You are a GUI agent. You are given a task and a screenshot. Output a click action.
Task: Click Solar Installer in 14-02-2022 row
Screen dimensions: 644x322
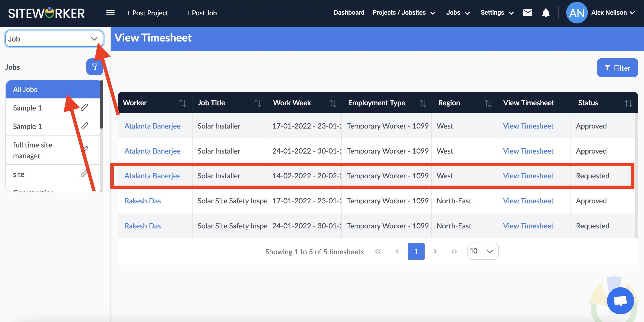tap(219, 175)
